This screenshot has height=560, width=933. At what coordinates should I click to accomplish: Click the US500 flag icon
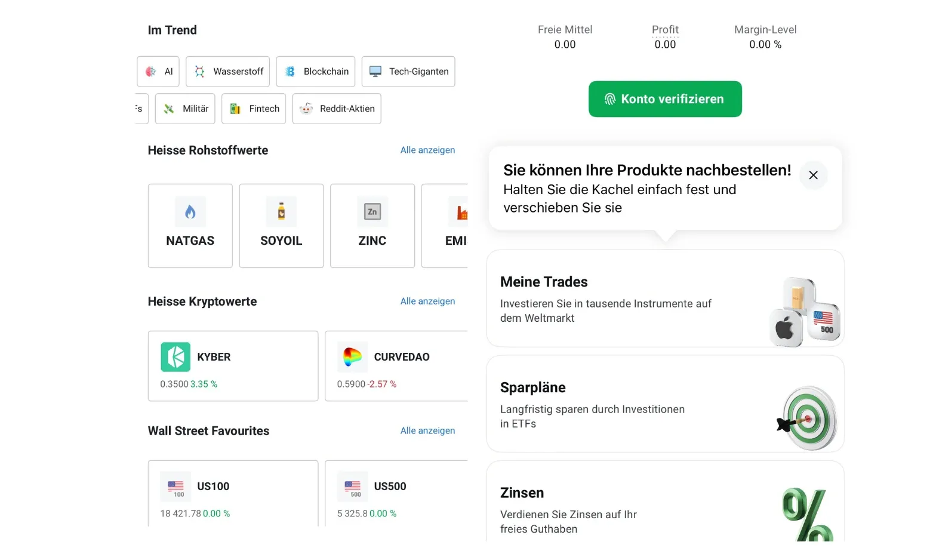click(352, 487)
